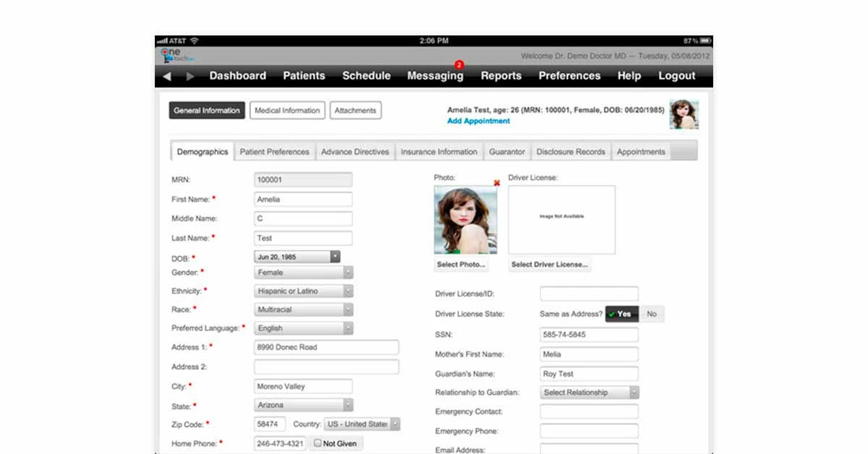Select Yes for Same as Address

621,314
